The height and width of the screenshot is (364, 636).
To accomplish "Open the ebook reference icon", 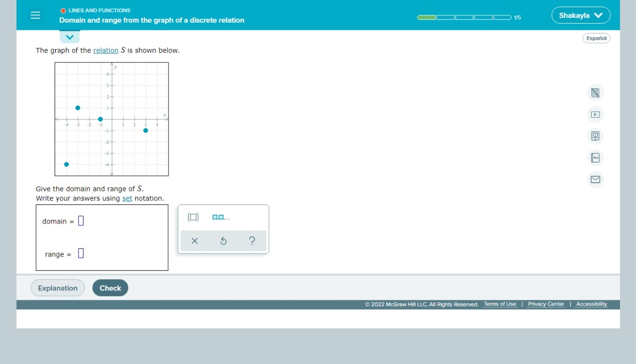I will (596, 136).
